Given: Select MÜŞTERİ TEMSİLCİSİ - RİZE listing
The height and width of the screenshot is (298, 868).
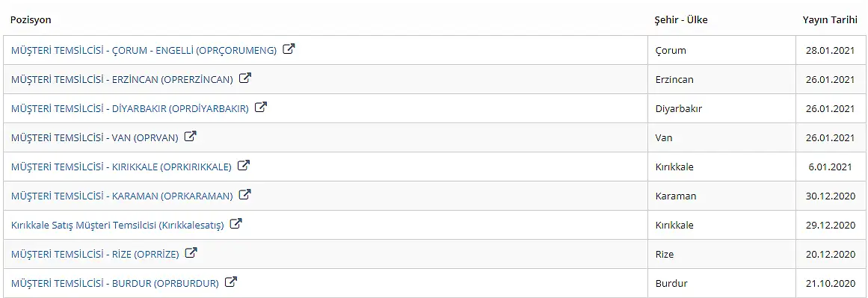Looking at the screenshot, I should pos(95,255).
